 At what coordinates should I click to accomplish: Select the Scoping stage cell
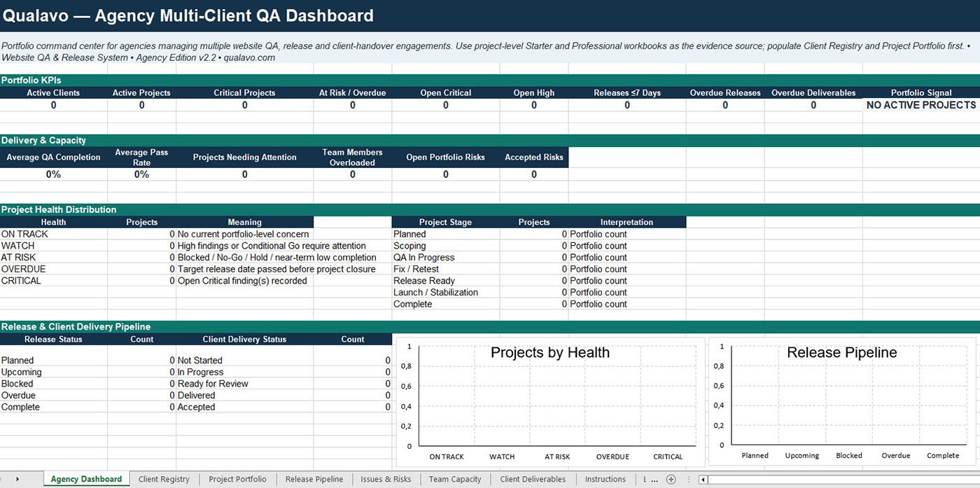click(x=446, y=246)
